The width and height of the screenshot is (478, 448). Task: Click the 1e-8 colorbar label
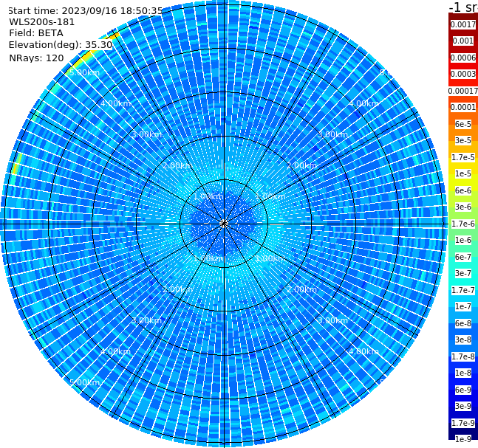click(x=463, y=373)
